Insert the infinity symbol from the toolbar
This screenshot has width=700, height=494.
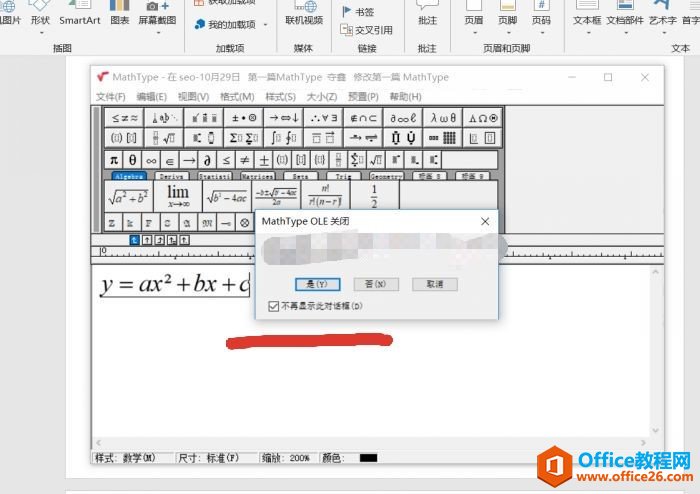[151, 160]
